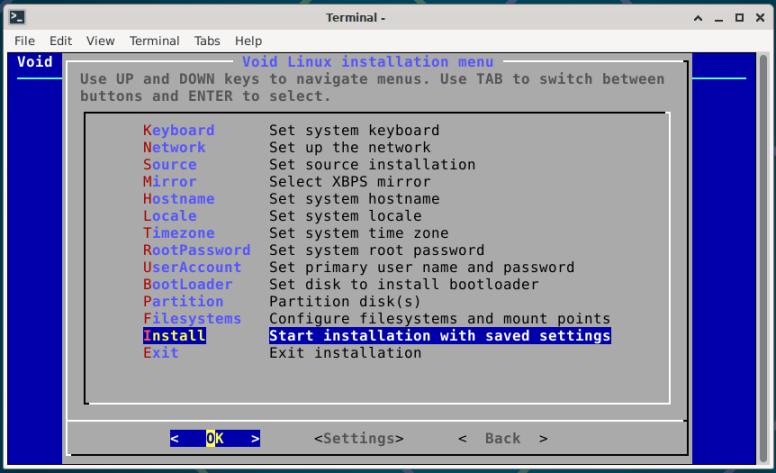This screenshot has height=473, width=776.
Task: Select the UserAccount menu entry
Action: click(192, 267)
